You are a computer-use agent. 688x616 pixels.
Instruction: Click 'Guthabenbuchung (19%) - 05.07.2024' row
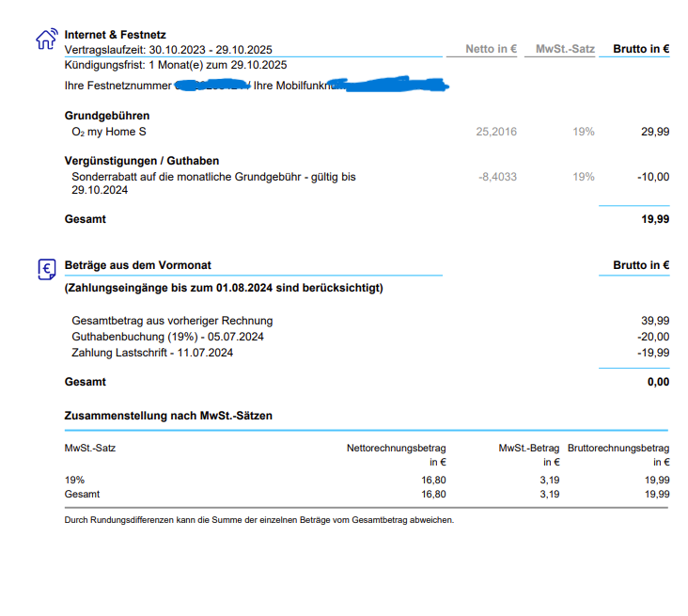tap(167, 337)
